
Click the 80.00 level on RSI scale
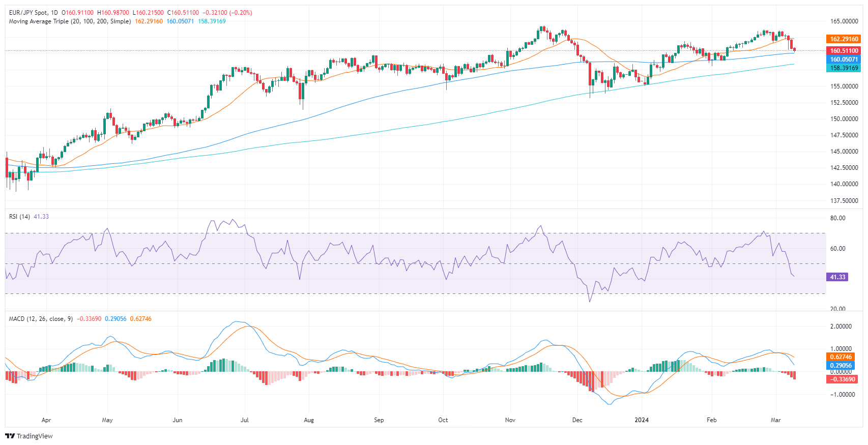coord(837,218)
